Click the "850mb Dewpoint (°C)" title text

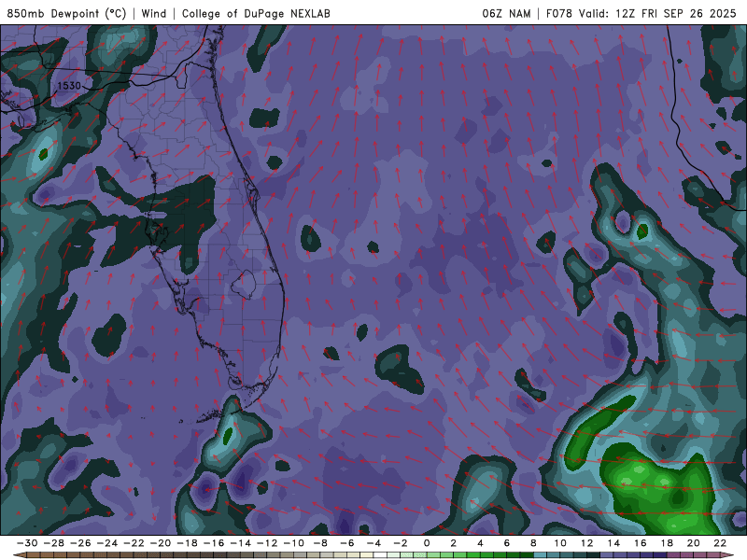click(x=66, y=13)
